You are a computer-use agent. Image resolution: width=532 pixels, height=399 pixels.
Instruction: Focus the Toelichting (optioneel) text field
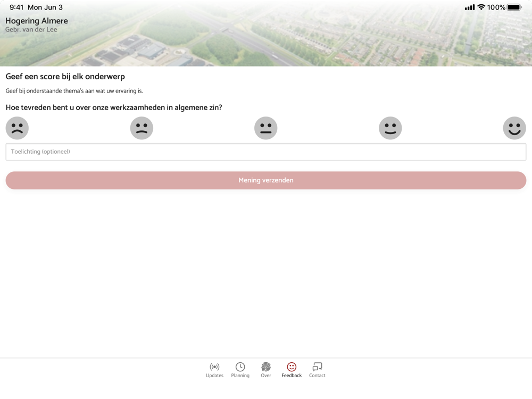click(x=266, y=152)
